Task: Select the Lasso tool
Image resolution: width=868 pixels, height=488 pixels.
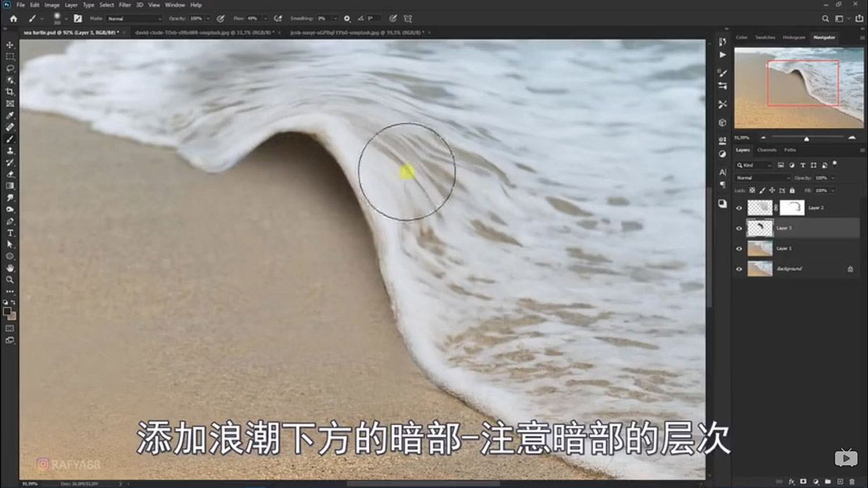Action: pos(10,68)
